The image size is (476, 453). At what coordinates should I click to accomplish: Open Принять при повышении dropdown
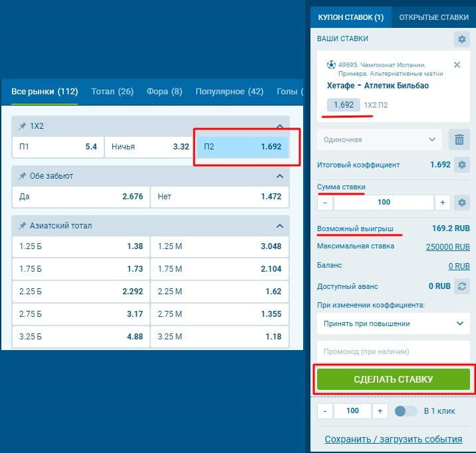pos(394,323)
